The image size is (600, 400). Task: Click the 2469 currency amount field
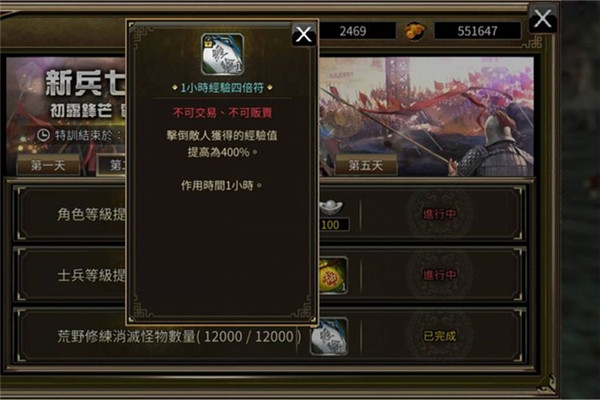pos(353,31)
